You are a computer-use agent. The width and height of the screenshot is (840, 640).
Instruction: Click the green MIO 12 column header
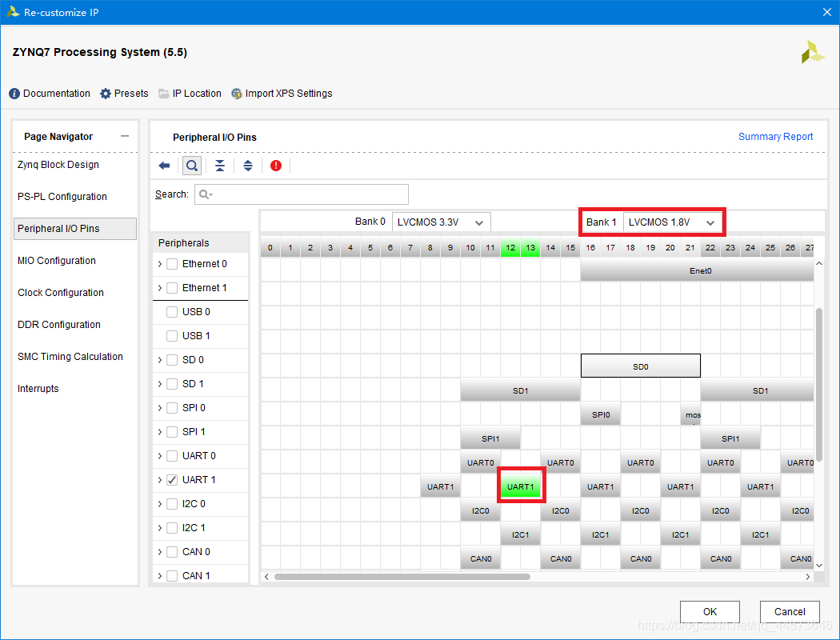click(x=510, y=247)
